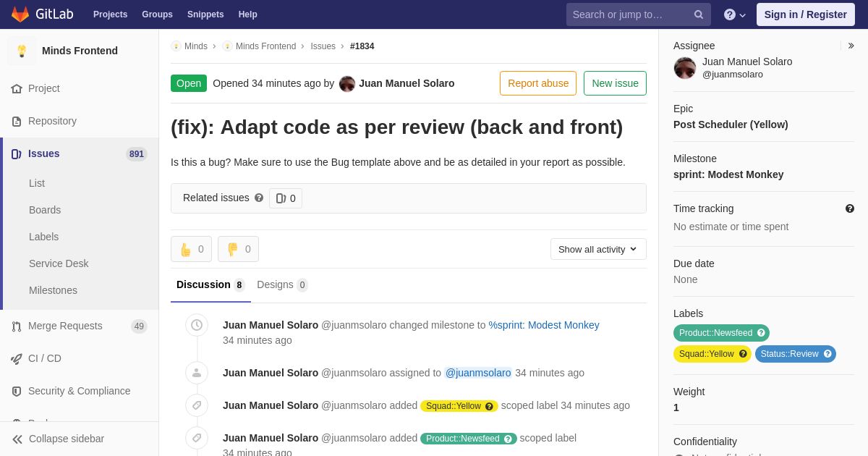
Task: Open the Snippets menu
Action: (x=205, y=14)
